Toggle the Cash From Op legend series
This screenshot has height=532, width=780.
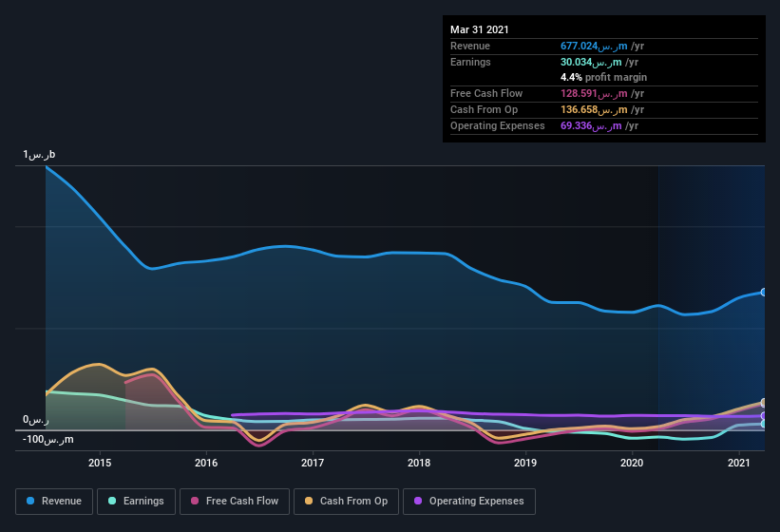[x=346, y=502]
